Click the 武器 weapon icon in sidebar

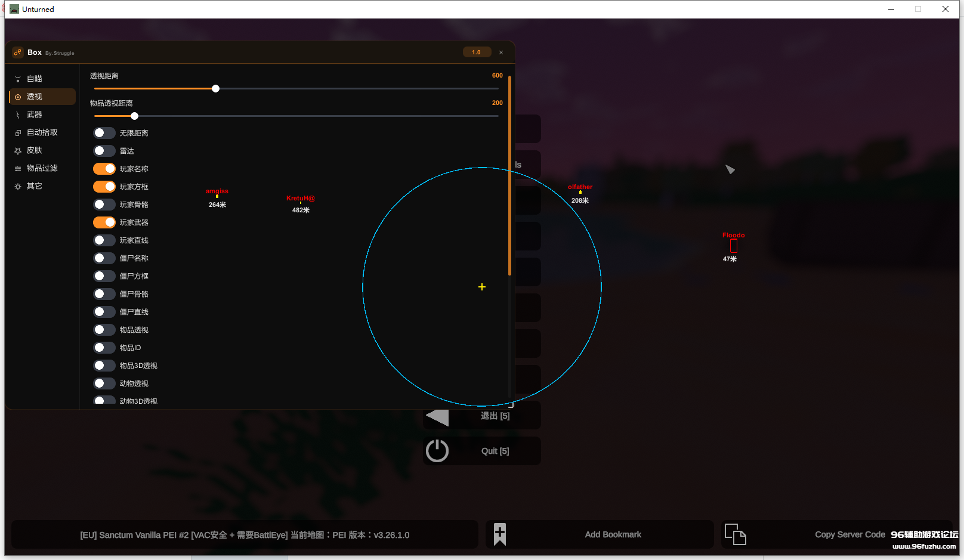18,115
